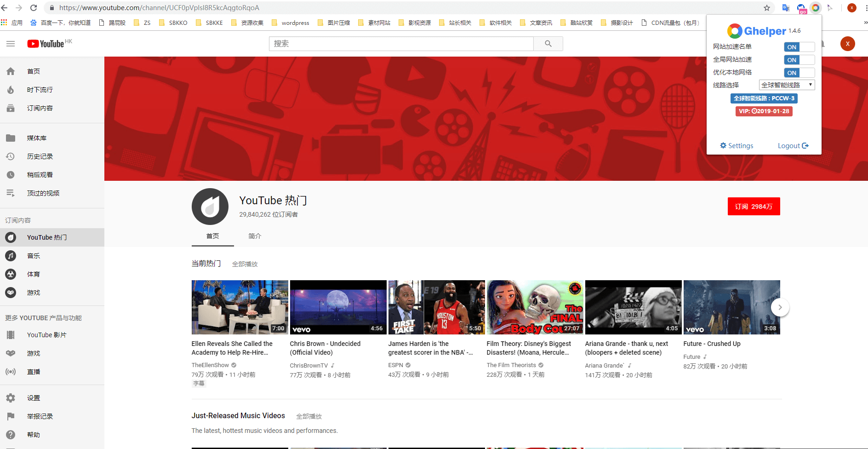Open the SBKKO bookmark folder
Image resolution: width=868 pixels, height=449 pixels.
tap(173, 23)
